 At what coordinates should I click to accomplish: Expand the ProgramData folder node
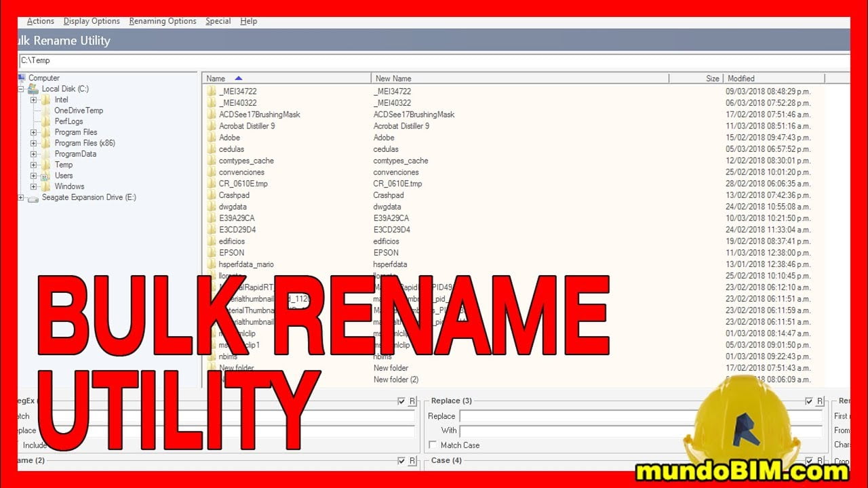pyautogui.click(x=33, y=154)
